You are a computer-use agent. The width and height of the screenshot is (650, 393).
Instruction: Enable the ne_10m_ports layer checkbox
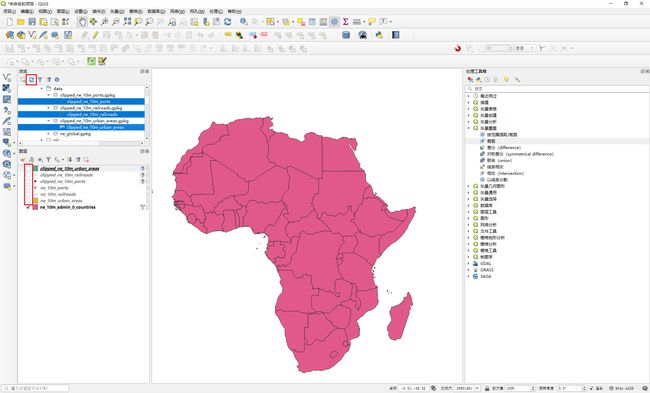click(x=28, y=188)
